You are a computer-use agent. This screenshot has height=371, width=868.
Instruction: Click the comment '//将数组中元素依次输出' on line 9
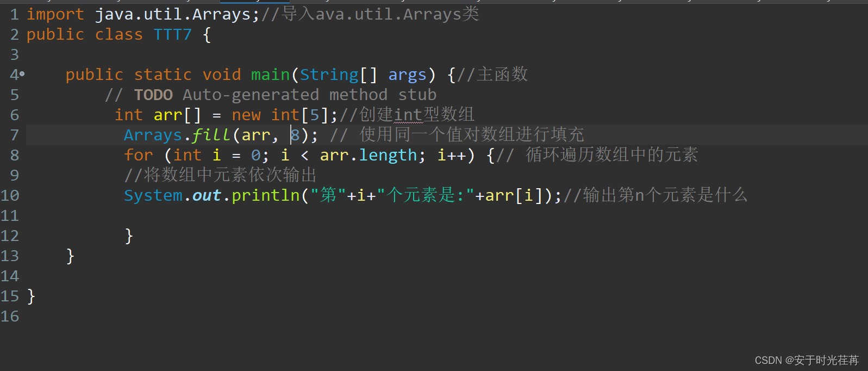[x=220, y=175]
